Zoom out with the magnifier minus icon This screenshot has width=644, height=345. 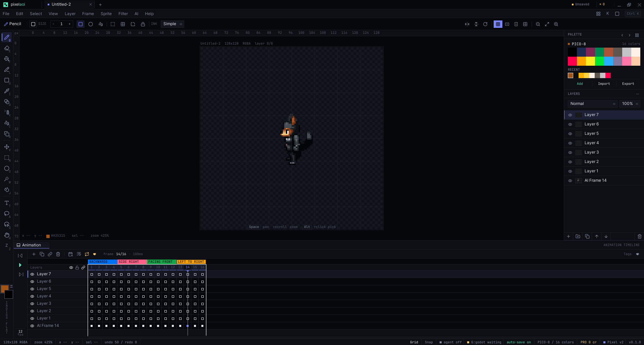(x=538, y=24)
